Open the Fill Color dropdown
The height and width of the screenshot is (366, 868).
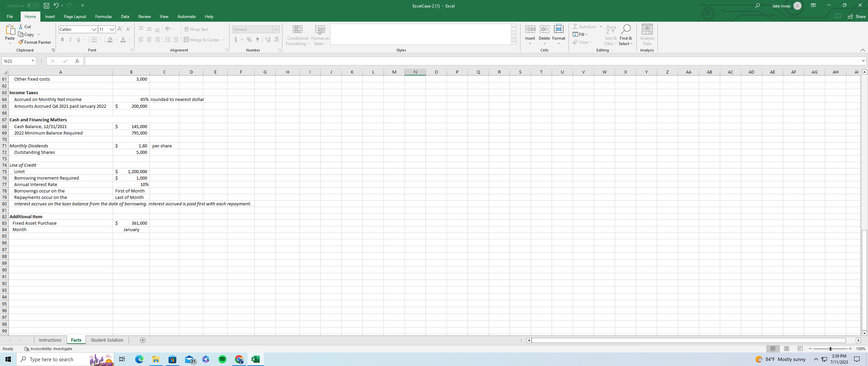coord(115,40)
